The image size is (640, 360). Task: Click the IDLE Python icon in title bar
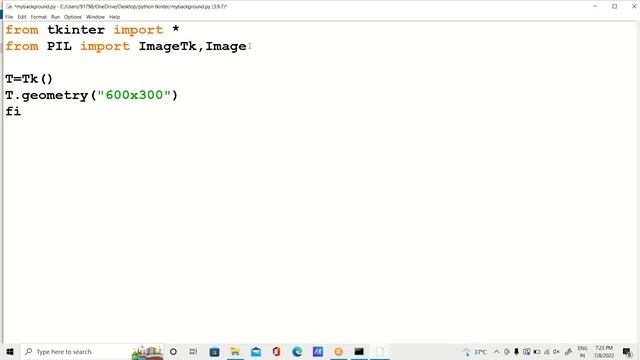9,7
